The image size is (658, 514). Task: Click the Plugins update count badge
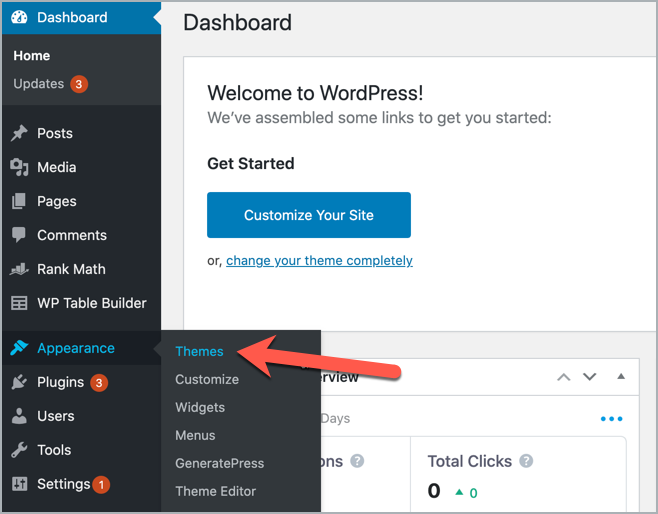99,383
